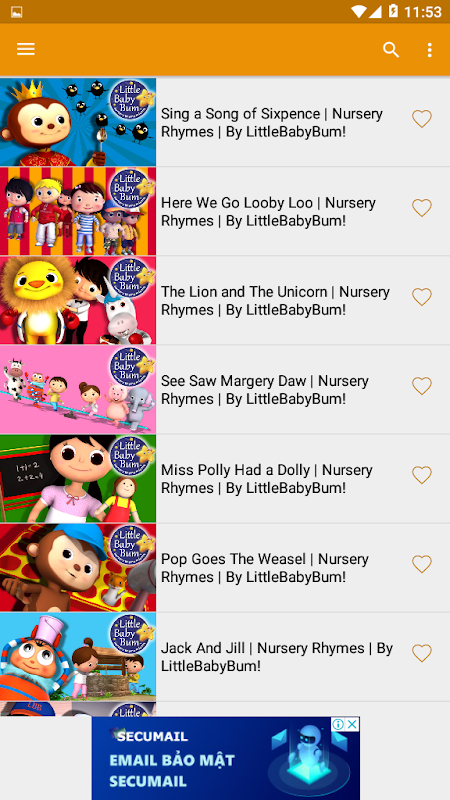
Task: Toggle heart for Here We Go Looby Loo
Action: [422, 208]
